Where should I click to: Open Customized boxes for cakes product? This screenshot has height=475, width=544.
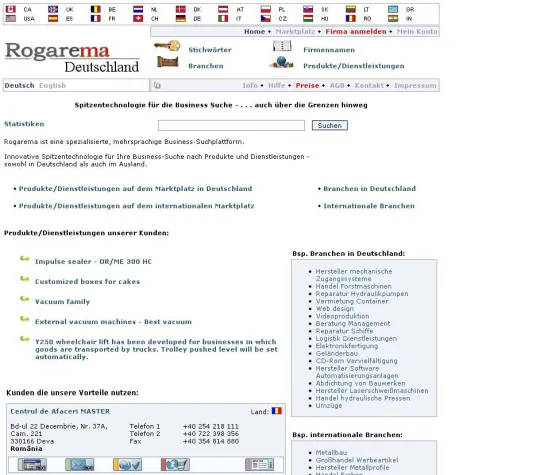point(87,281)
